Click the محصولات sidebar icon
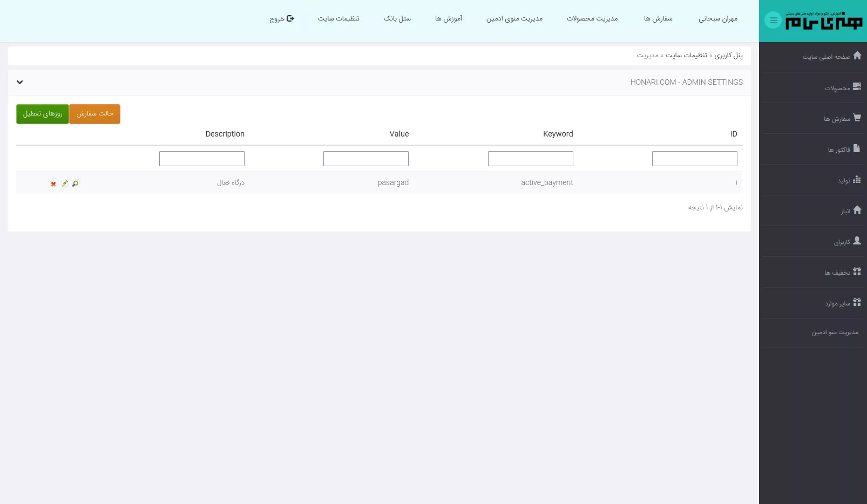The height and width of the screenshot is (504, 867). point(857,87)
